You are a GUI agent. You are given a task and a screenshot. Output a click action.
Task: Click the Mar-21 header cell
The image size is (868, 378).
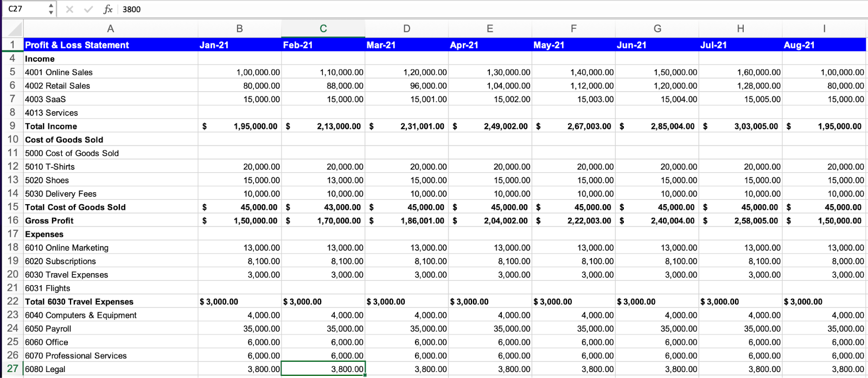(x=407, y=45)
